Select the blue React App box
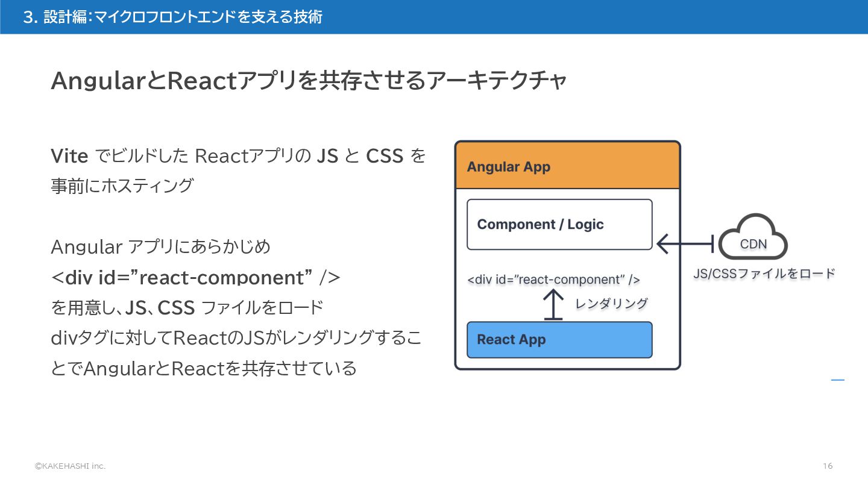The image size is (868, 488). click(x=559, y=339)
